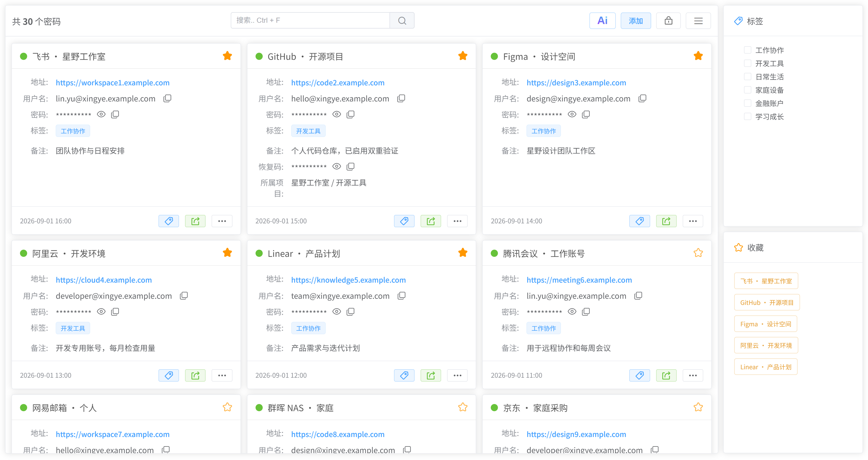Copy Figma username design@xingye
Viewport: 868px width, 460px height.
642,98
